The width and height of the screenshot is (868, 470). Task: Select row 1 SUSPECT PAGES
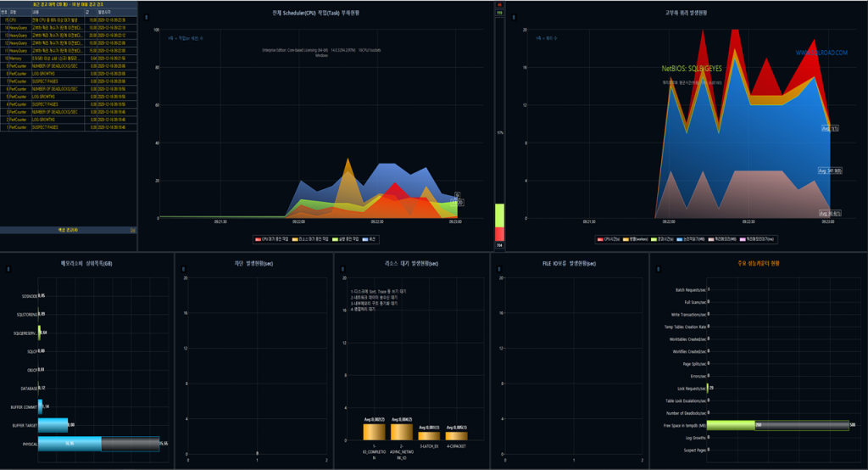[x=69, y=127]
